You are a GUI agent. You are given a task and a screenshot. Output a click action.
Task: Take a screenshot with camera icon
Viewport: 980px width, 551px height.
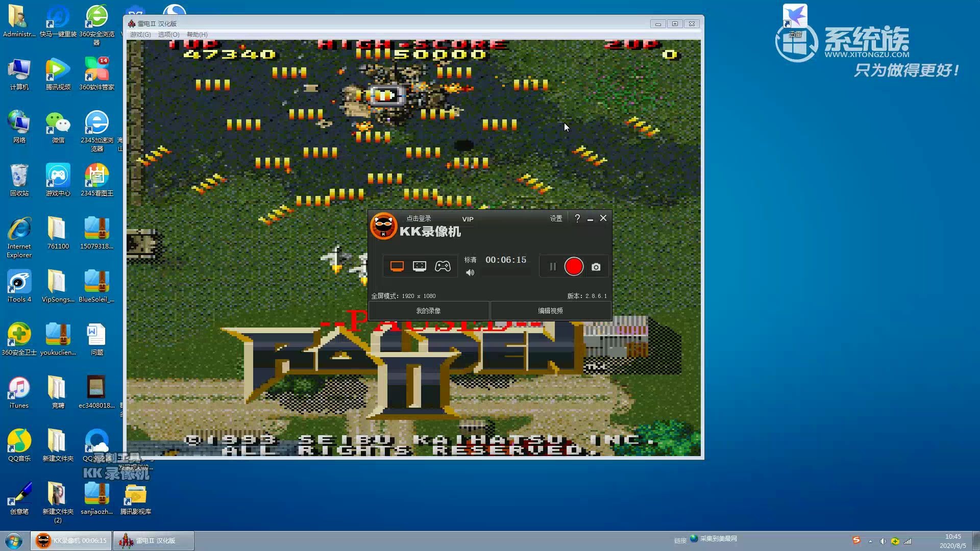tap(596, 267)
